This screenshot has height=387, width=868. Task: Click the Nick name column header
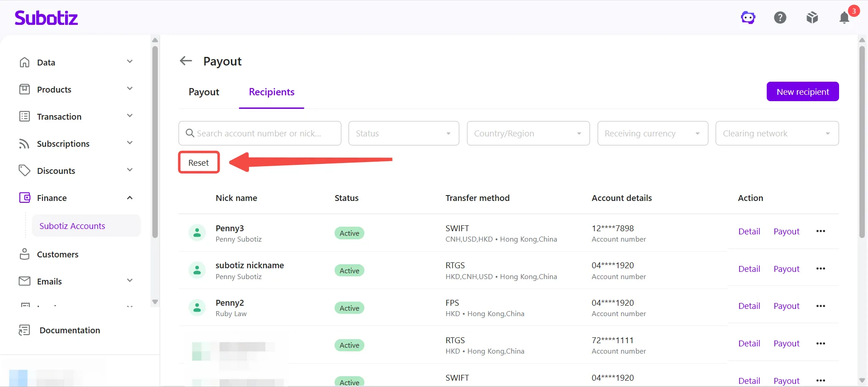tap(236, 198)
